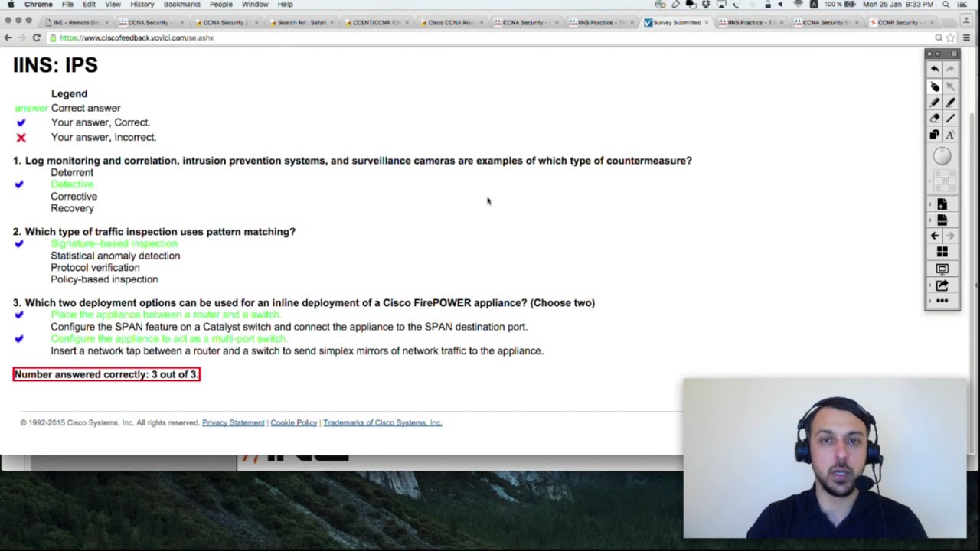Open the Cookie Policy link
Image resolution: width=980 pixels, height=551 pixels.
point(293,422)
